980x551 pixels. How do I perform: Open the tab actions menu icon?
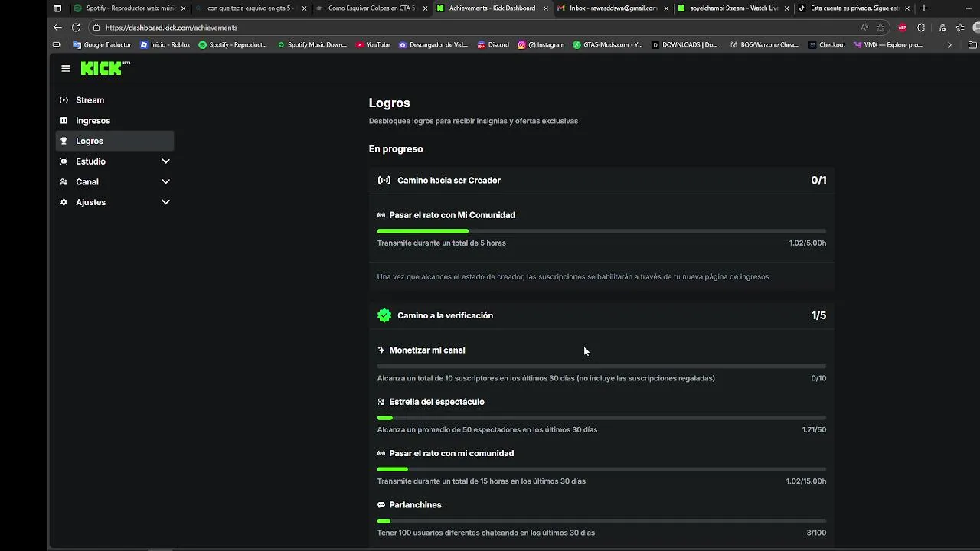tap(57, 8)
